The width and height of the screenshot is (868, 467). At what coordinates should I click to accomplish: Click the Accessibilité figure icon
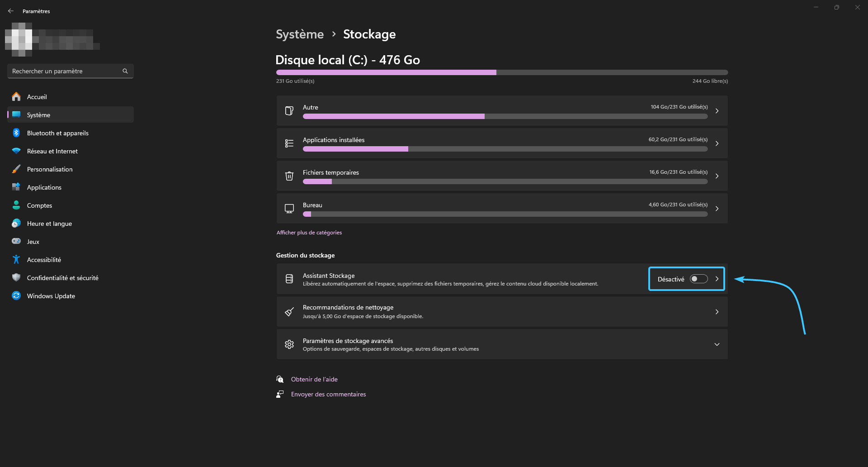pos(16,259)
